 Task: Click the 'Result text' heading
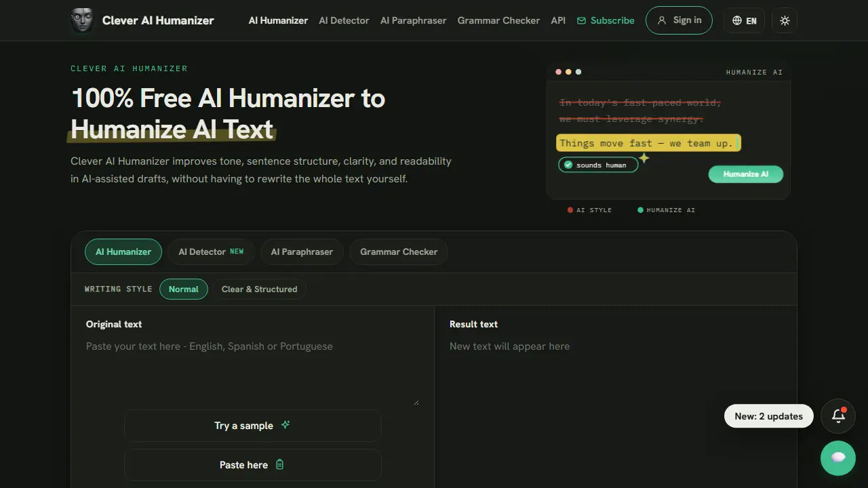473,324
